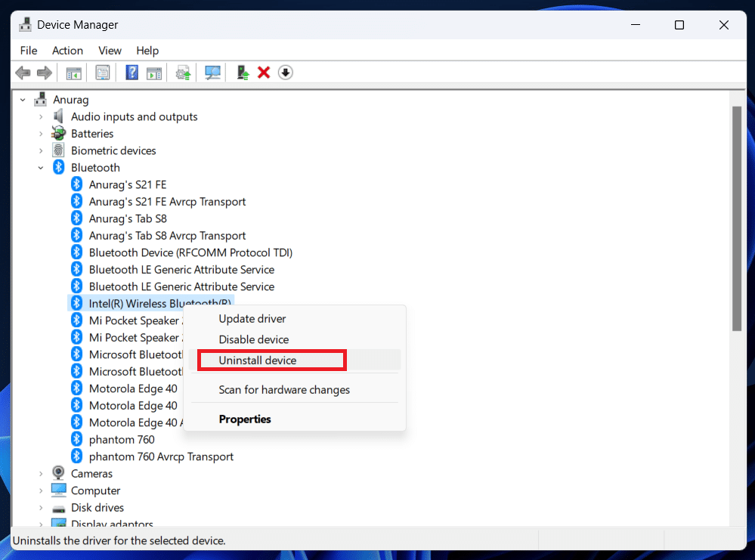Screen dimensions: 755x560
Task: Collapse the Bluetooth category
Action: (41, 167)
